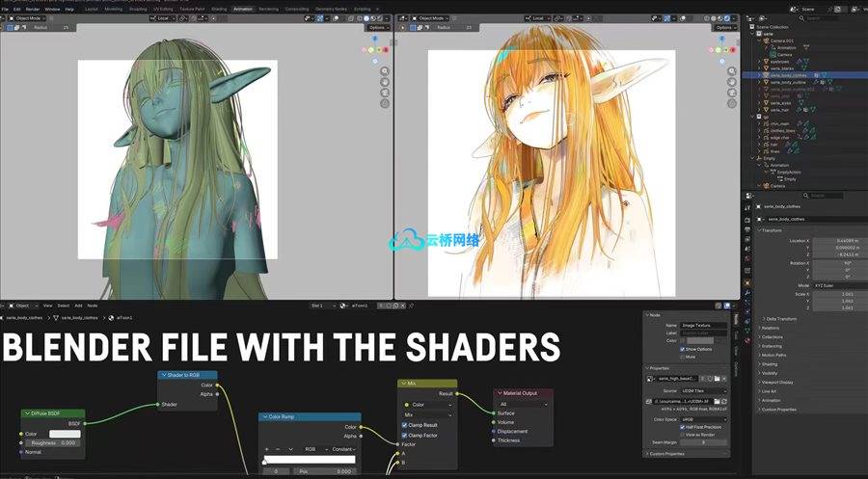Select rendered shading in right viewport header
This screenshot has height=479, width=868.
click(727, 18)
